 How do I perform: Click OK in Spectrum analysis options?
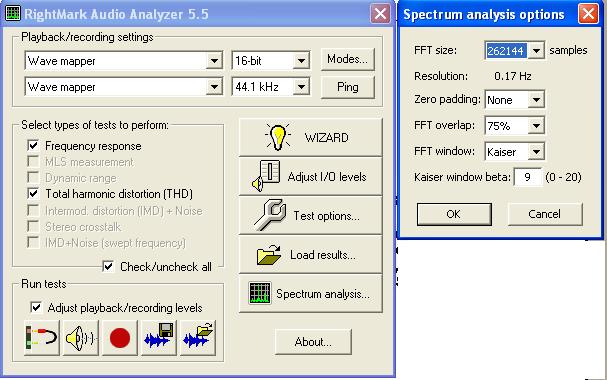(x=454, y=214)
